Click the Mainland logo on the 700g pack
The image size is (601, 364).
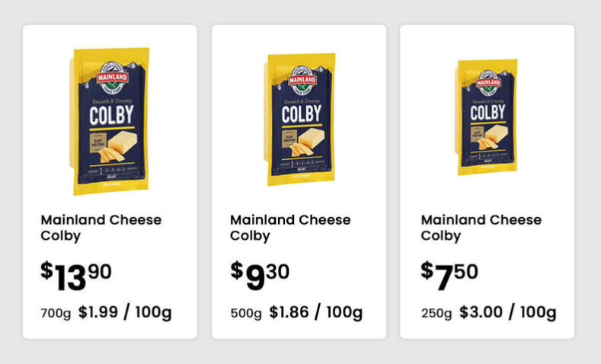112,78
